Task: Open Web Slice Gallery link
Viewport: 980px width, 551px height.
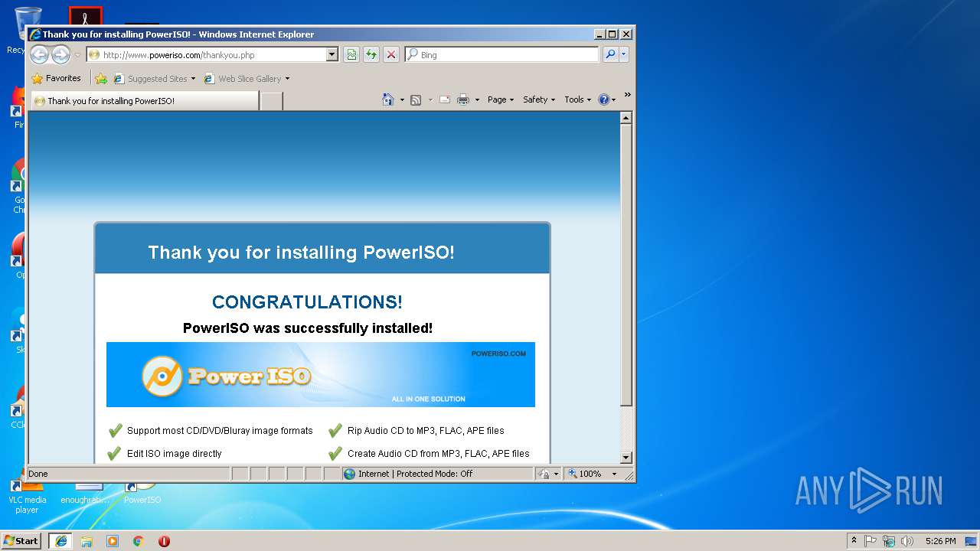Action: (x=247, y=78)
